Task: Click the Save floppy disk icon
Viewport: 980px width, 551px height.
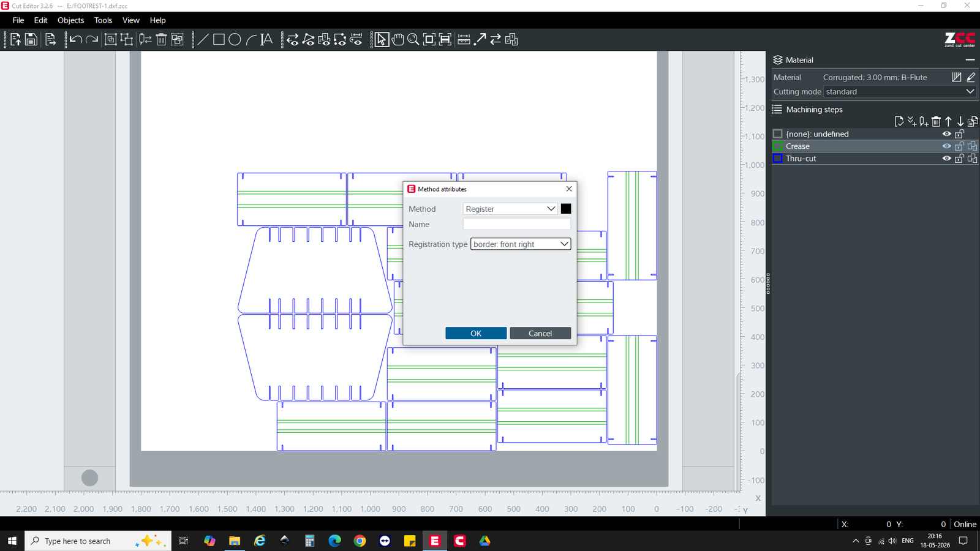Action: tap(31, 40)
